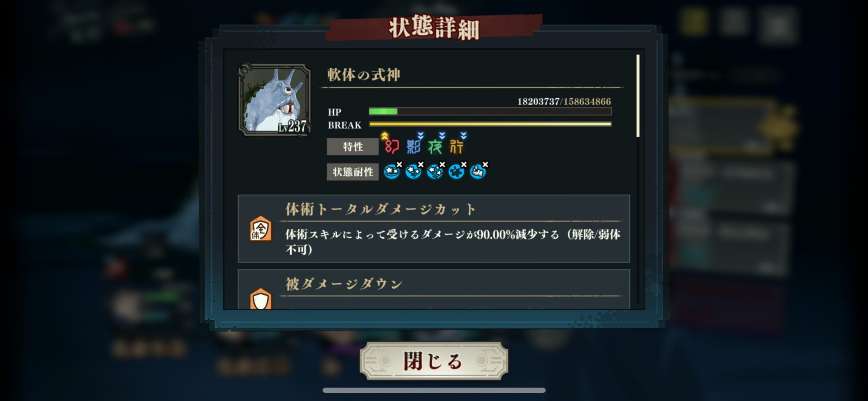868x401 pixels.
Task: Click the 状態耐性 label
Action: tap(352, 172)
